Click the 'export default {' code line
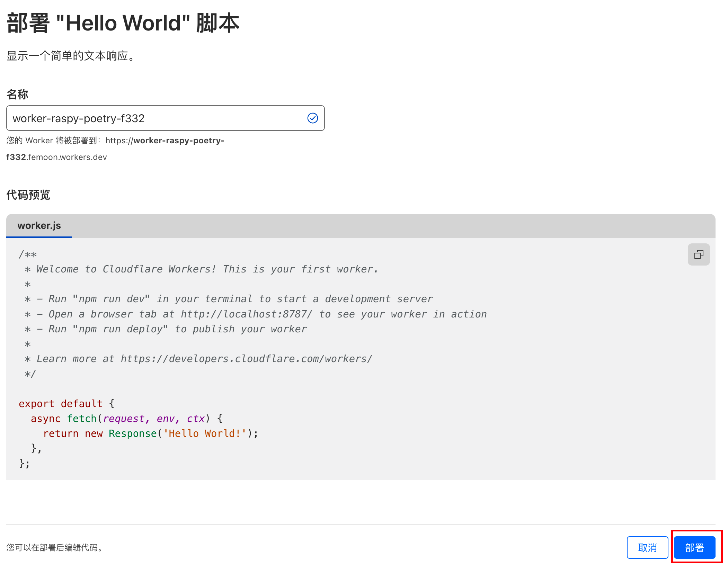 tap(66, 404)
